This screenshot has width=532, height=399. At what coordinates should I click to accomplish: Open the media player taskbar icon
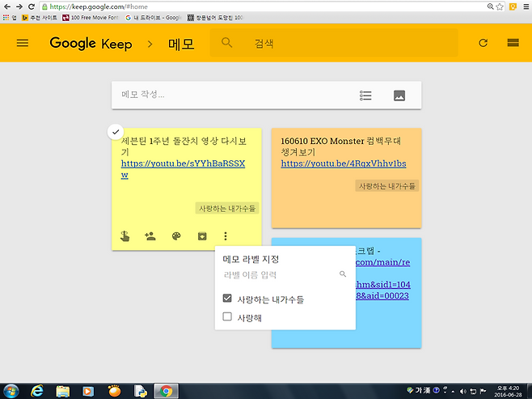(88, 391)
